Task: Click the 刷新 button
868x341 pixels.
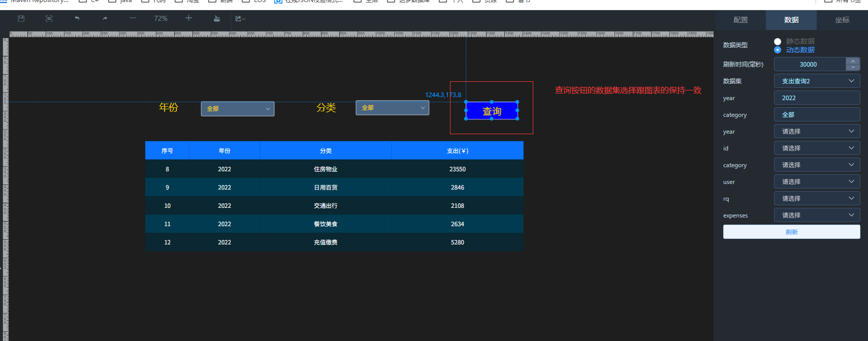Action: tap(791, 232)
